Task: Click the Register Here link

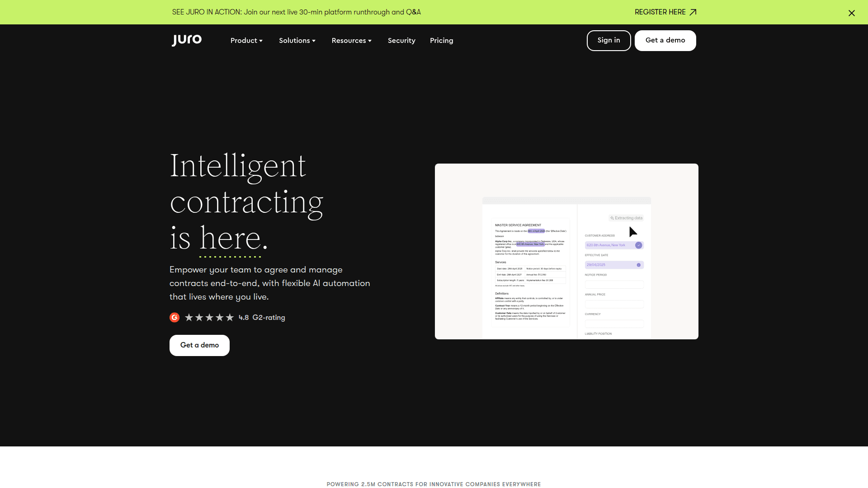Action: 660,12
